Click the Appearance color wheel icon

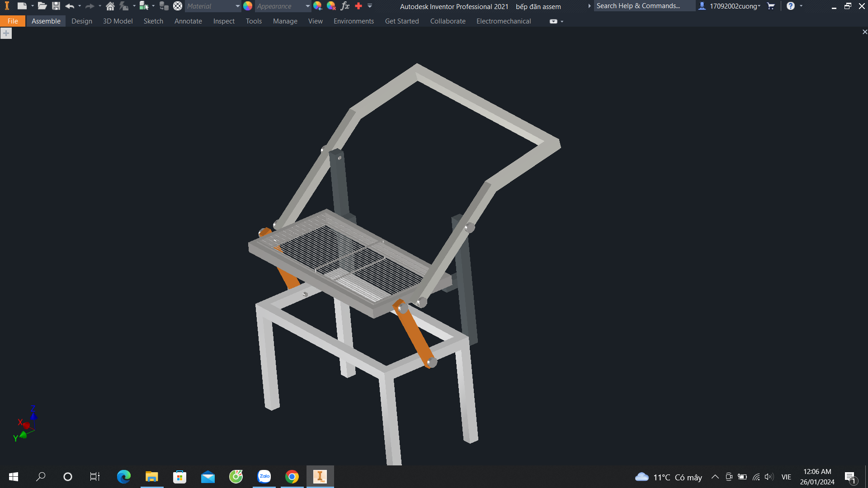coord(248,6)
